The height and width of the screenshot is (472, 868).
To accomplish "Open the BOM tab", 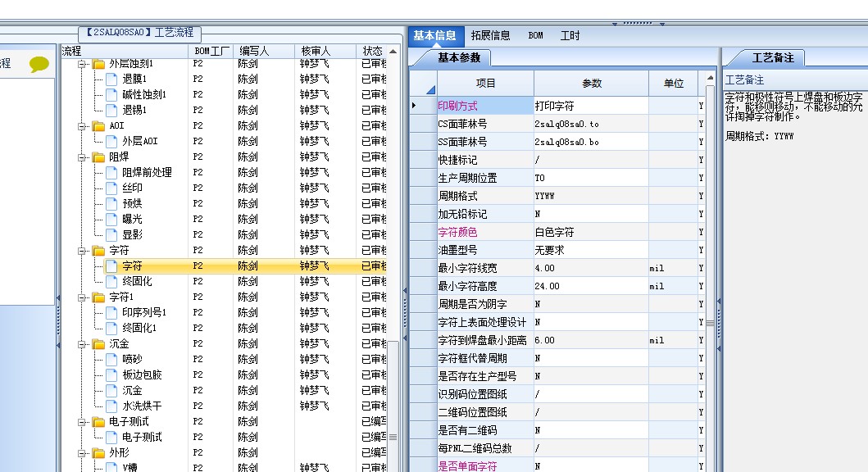I will 535,36.
